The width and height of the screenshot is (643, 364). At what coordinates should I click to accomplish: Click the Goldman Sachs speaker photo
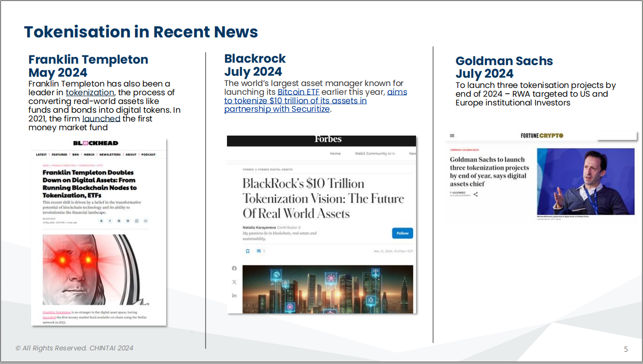click(586, 181)
